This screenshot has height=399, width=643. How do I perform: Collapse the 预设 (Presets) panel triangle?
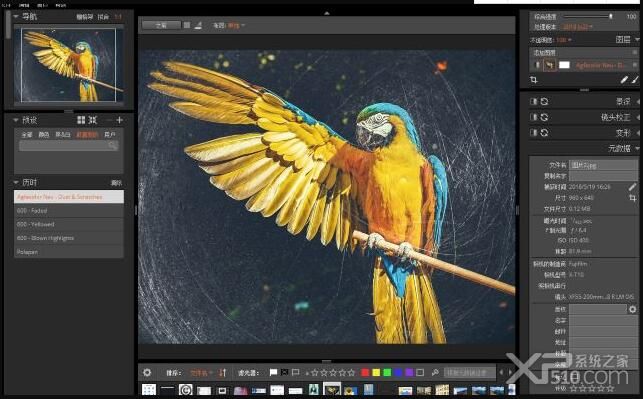[16, 120]
